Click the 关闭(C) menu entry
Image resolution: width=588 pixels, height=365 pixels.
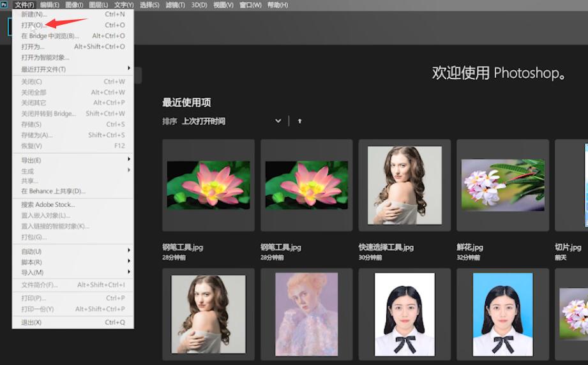(x=73, y=81)
